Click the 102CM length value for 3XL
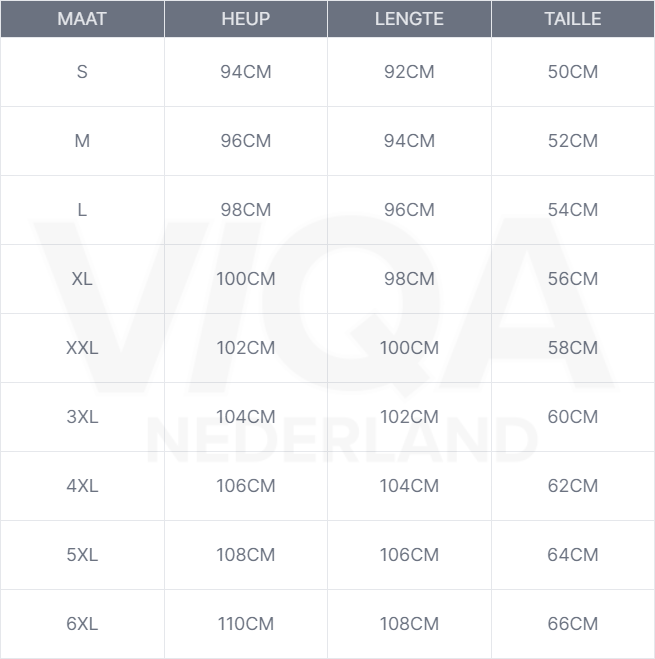Viewport: 655px width, 659px height. click(409, 417)
